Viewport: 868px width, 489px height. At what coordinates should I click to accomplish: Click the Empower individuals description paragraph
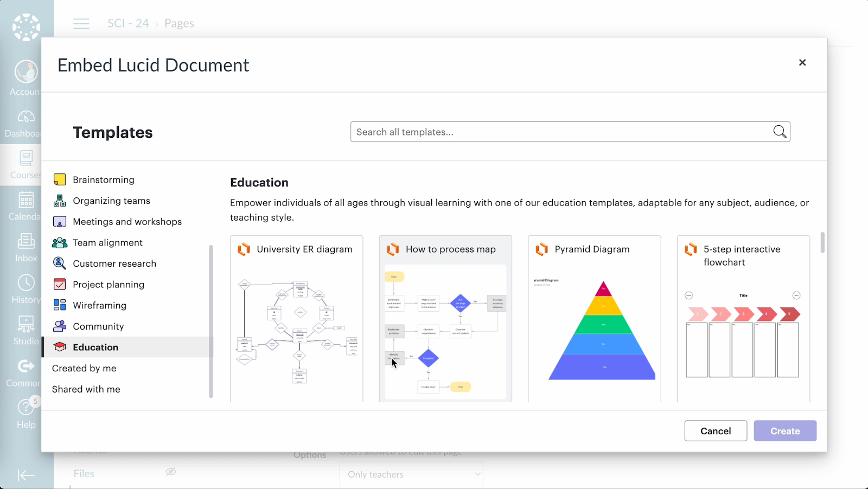[519, 210]
